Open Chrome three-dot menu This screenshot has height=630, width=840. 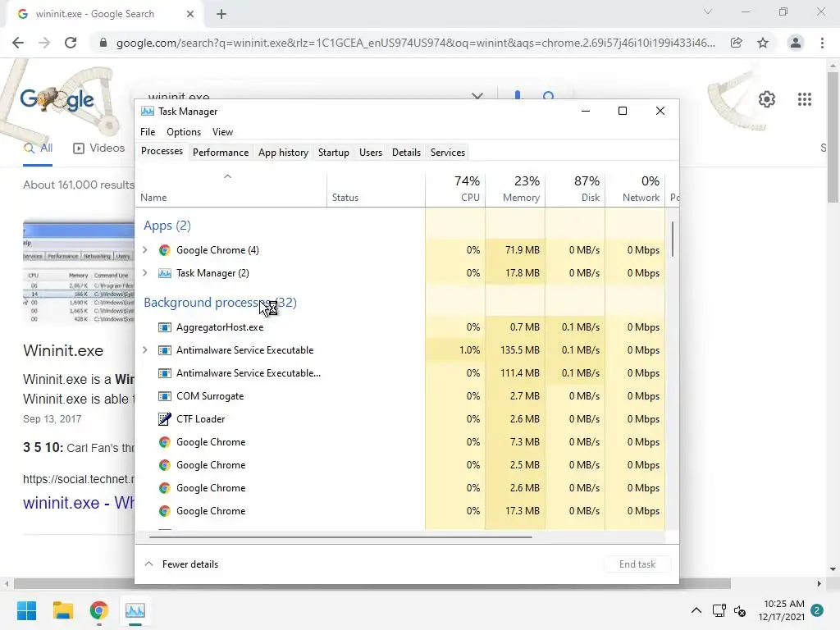822,43
